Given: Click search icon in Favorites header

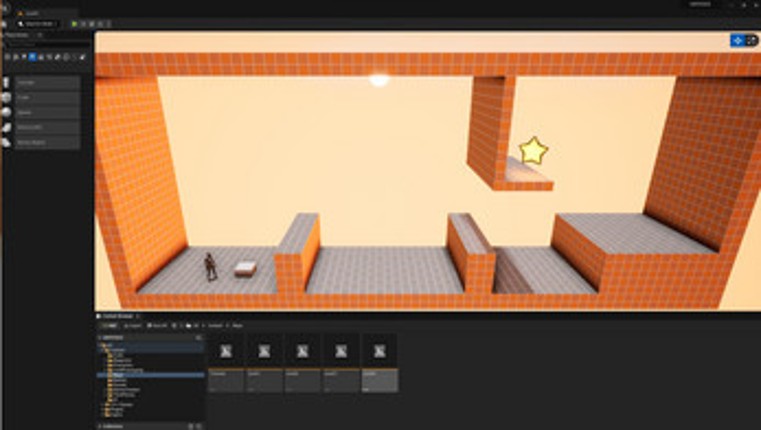Looking at the screenshot, I should [198, 337].
